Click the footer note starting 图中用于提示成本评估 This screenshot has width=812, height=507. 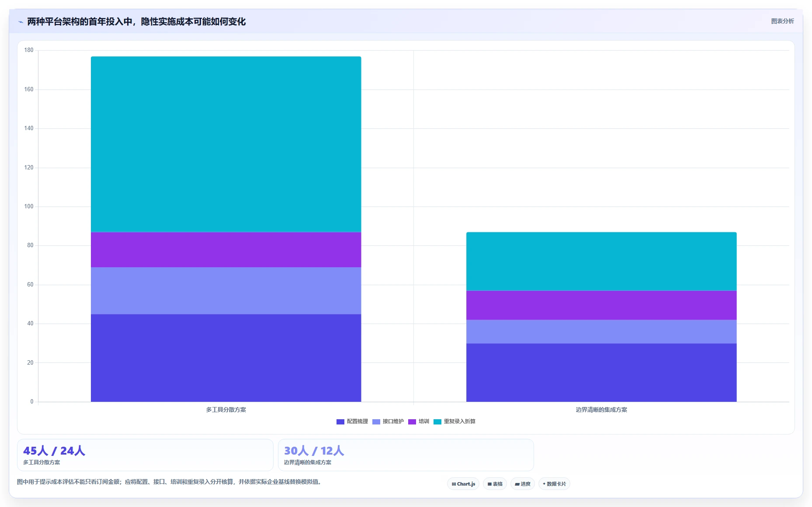pyautogui.click(x=170, y=482)
